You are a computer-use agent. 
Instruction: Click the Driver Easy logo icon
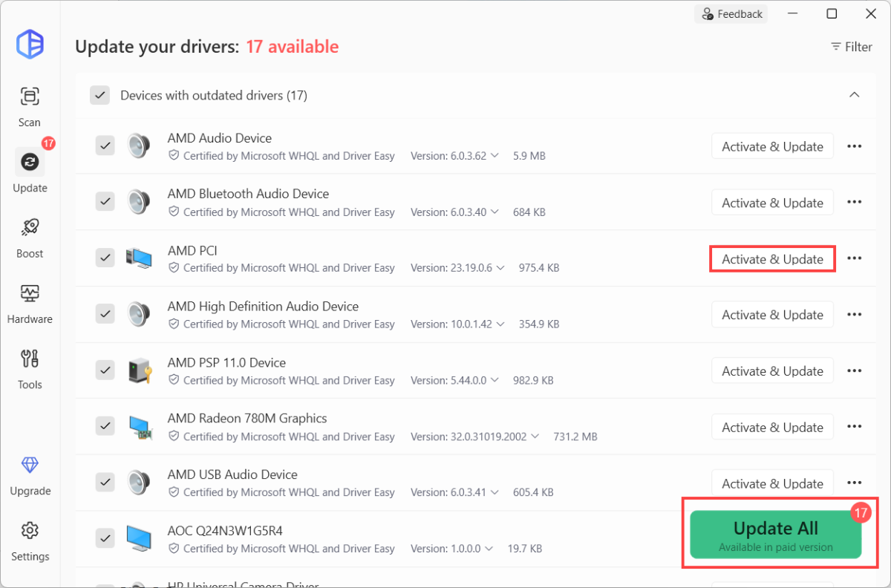[30, 45]
